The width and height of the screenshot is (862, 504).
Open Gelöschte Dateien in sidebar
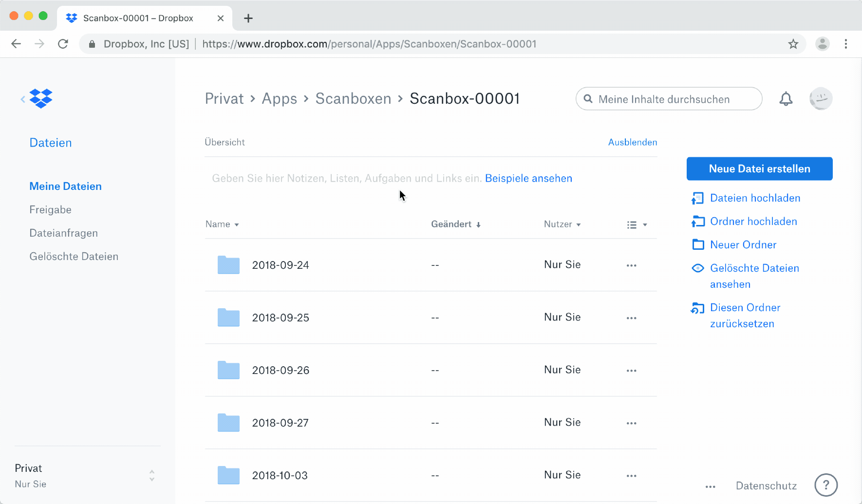point(74,257)
